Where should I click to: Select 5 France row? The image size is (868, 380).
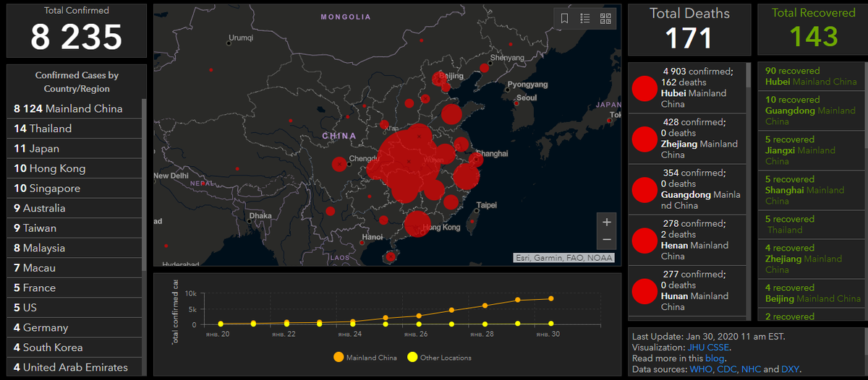[75, 288]
